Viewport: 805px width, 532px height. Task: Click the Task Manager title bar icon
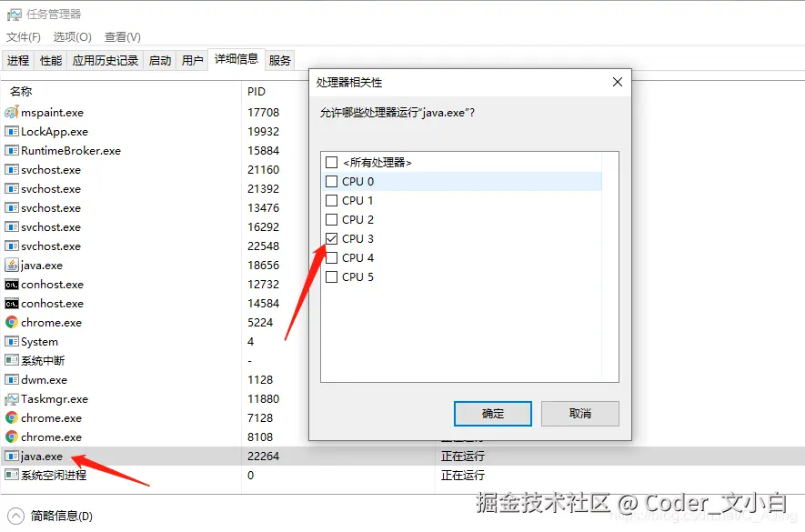14,15
